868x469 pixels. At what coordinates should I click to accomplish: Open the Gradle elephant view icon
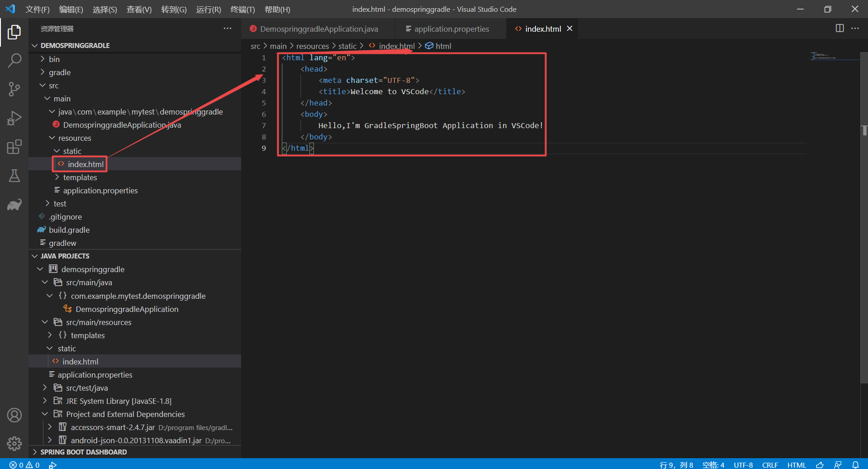tap(14, 205)
